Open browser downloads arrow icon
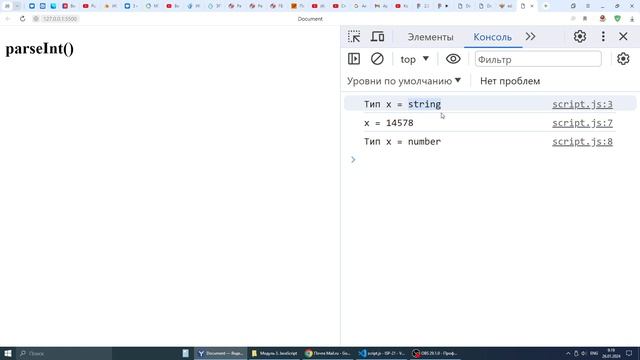The image size is (640, 360). [632, 19]
